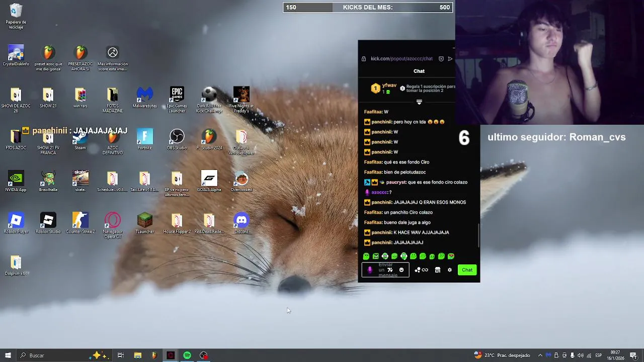
Task: Show hidden system tray icons chevron
Action: click(540, 355)
